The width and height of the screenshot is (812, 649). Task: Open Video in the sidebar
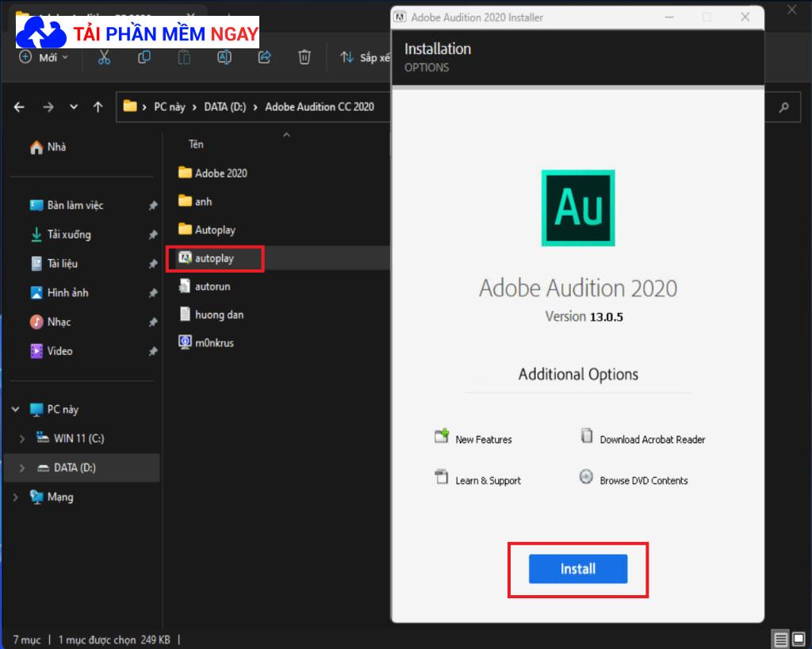click(x=52, y=351)
